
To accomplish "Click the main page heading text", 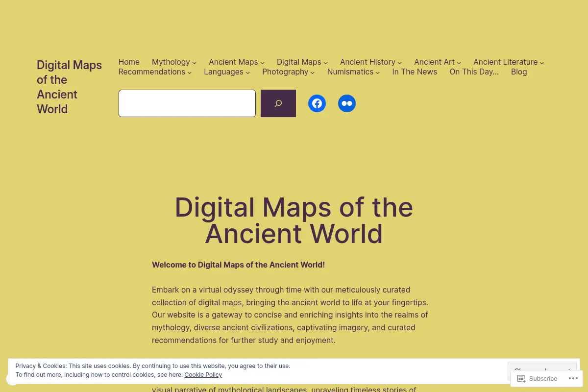I will [x=294, y=220].
